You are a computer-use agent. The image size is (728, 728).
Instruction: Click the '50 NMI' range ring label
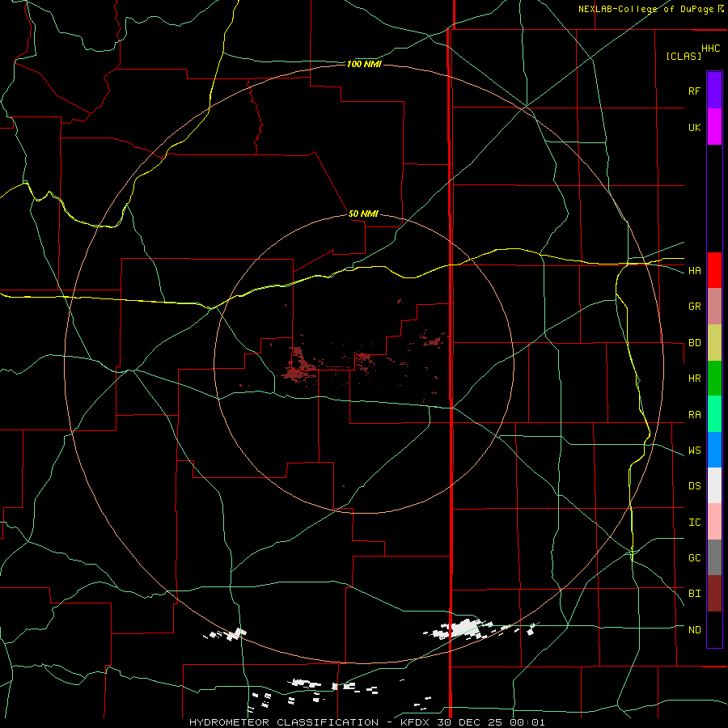click(x=363, y=214)
